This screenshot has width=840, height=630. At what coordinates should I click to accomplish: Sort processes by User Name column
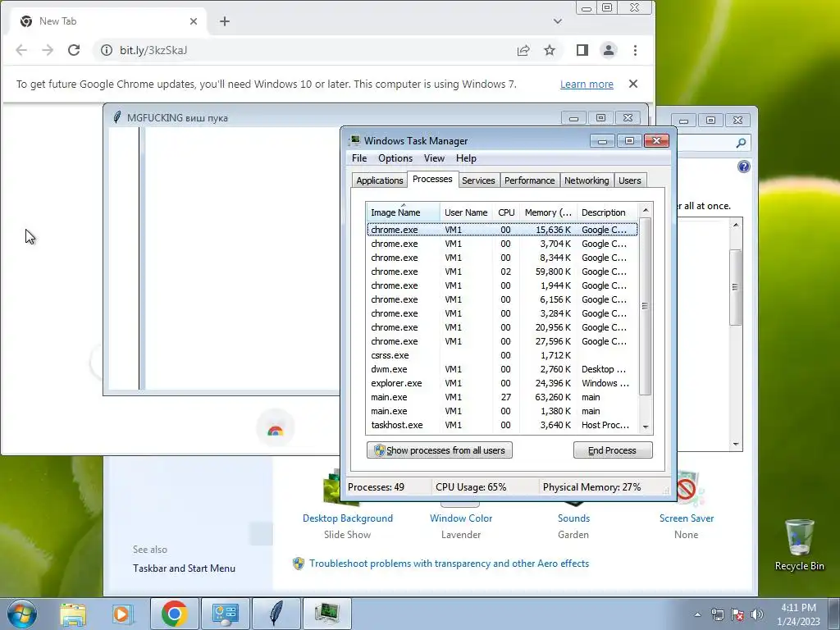pos(466,212)
